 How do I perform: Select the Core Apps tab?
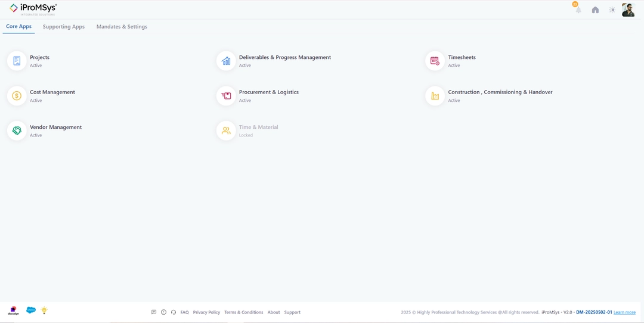18,27
